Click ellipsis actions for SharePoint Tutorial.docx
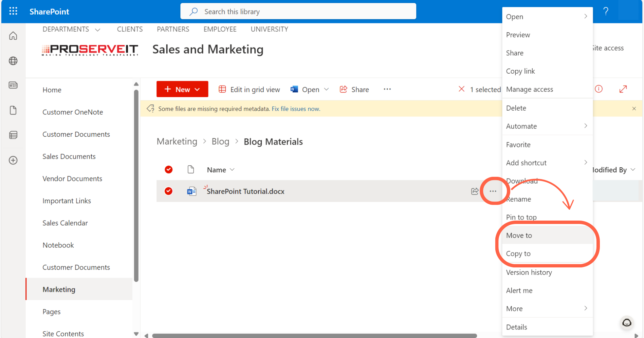 point(493,191)
